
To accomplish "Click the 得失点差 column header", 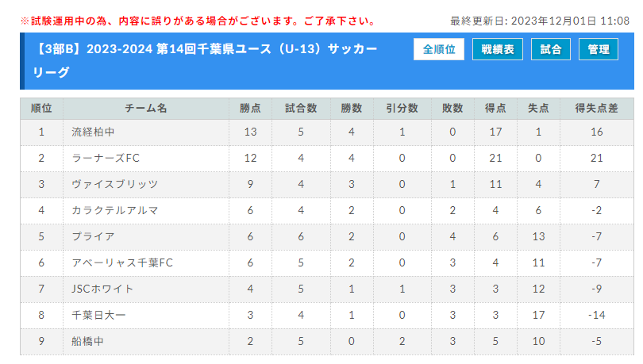I will click(x=597, y=109).
